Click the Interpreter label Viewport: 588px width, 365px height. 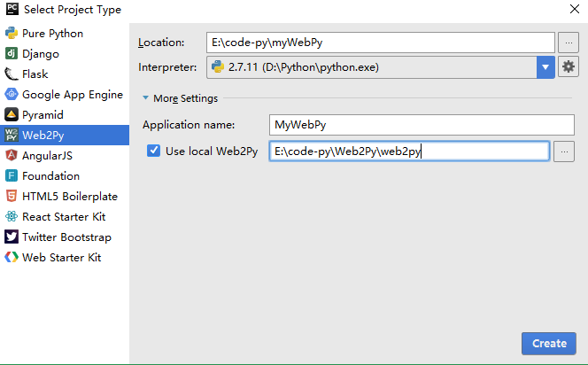[167, 67]
